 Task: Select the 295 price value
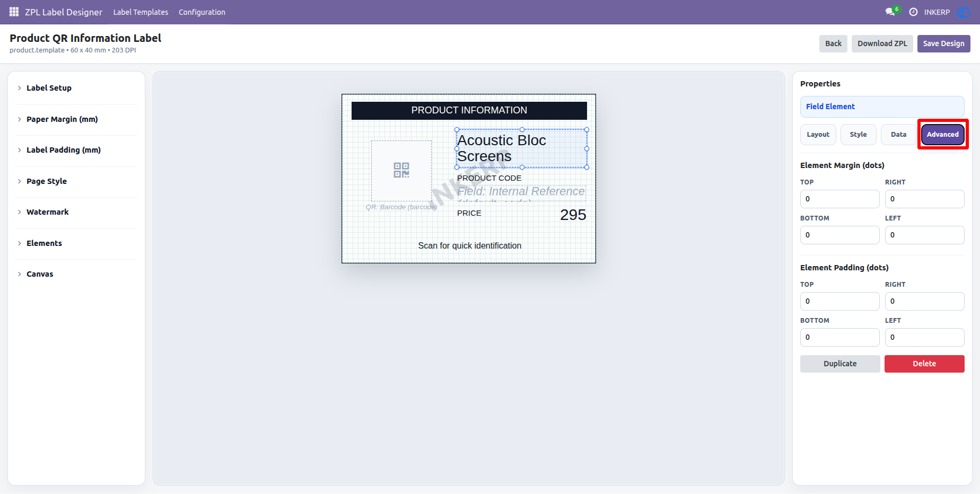573,215
